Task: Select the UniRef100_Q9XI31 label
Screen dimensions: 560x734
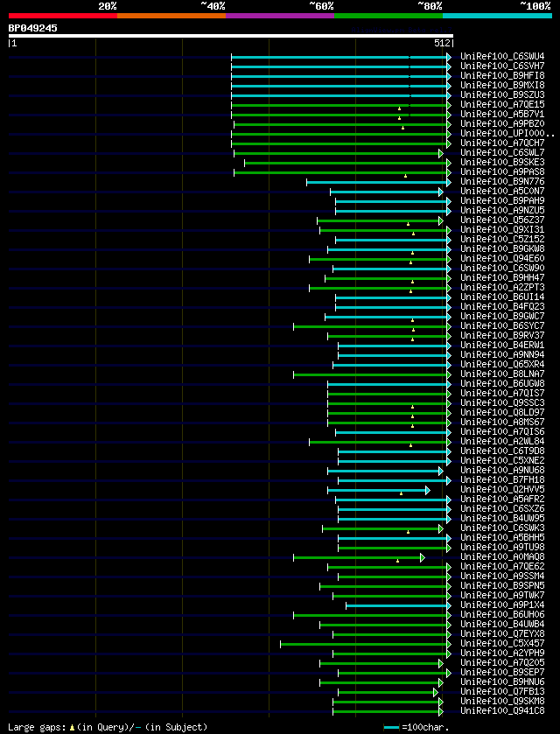Action: [502, 230]
